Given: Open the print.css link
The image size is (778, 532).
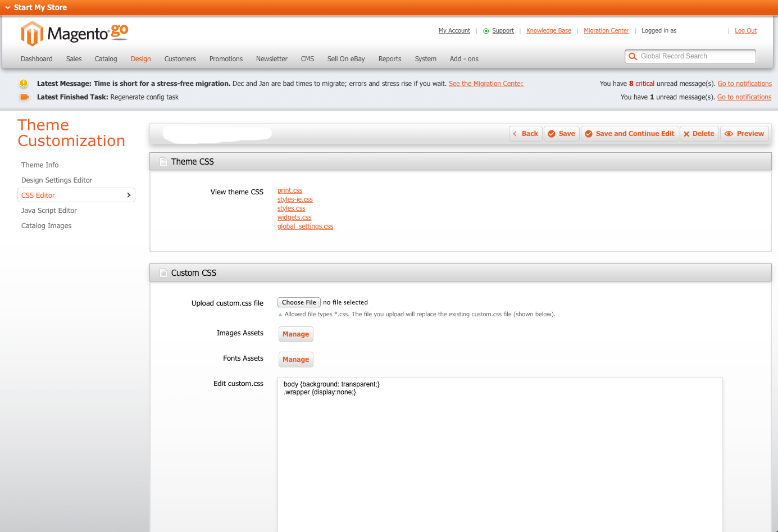Looking at the screenshot, I should coord(290,190).
